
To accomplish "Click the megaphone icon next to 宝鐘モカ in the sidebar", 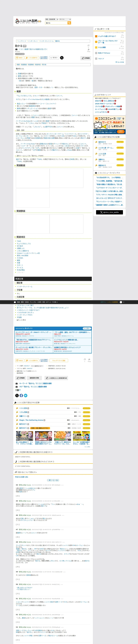I will (x=96, y=159).
